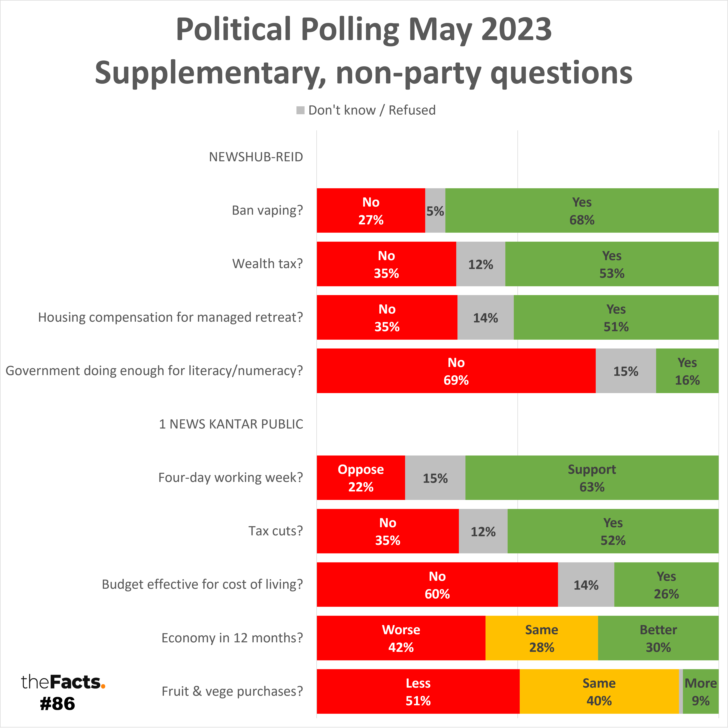Select the Oppose 22% four-day week bar
Image resolution: width=728 pixels, height=728 pixels.
click(360, 478)
